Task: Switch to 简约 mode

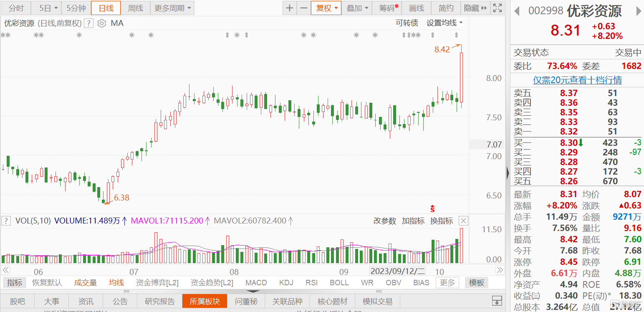Action: (446, 8)
